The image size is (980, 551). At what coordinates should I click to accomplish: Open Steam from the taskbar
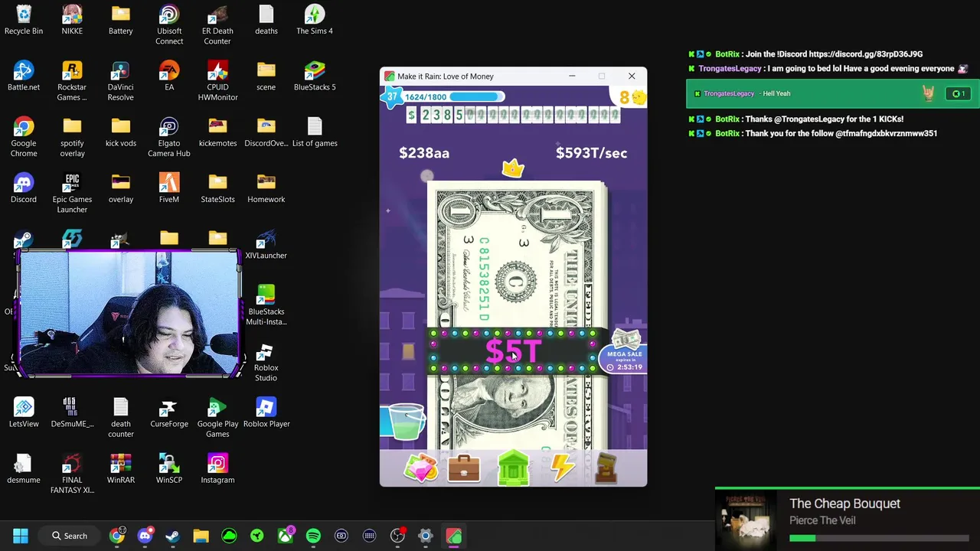(172, 536)
